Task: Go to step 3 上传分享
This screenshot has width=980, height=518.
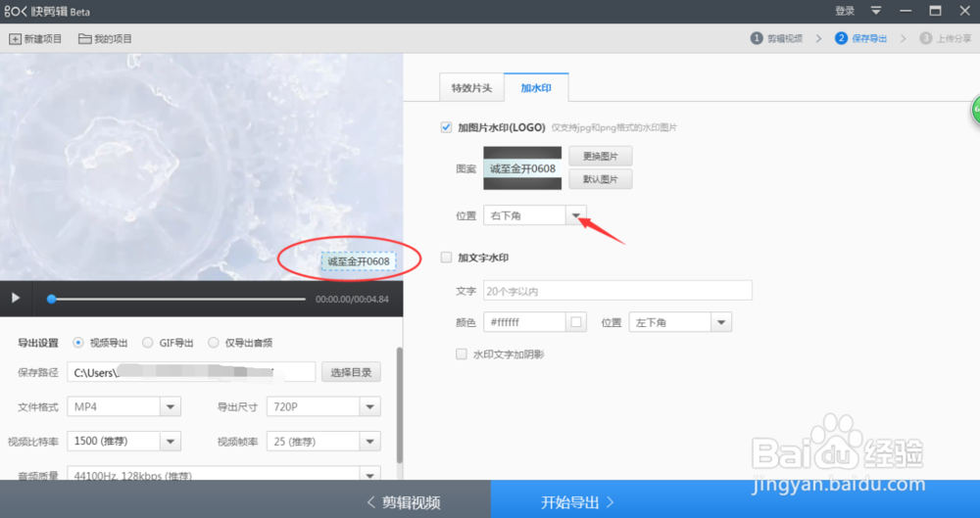Action: [x=945, y=39]
